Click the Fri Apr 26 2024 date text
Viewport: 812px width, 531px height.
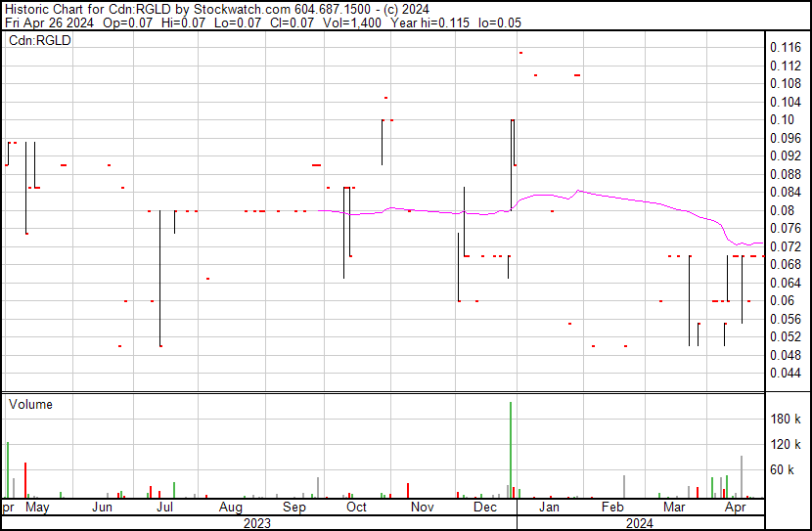pos(49,22)
